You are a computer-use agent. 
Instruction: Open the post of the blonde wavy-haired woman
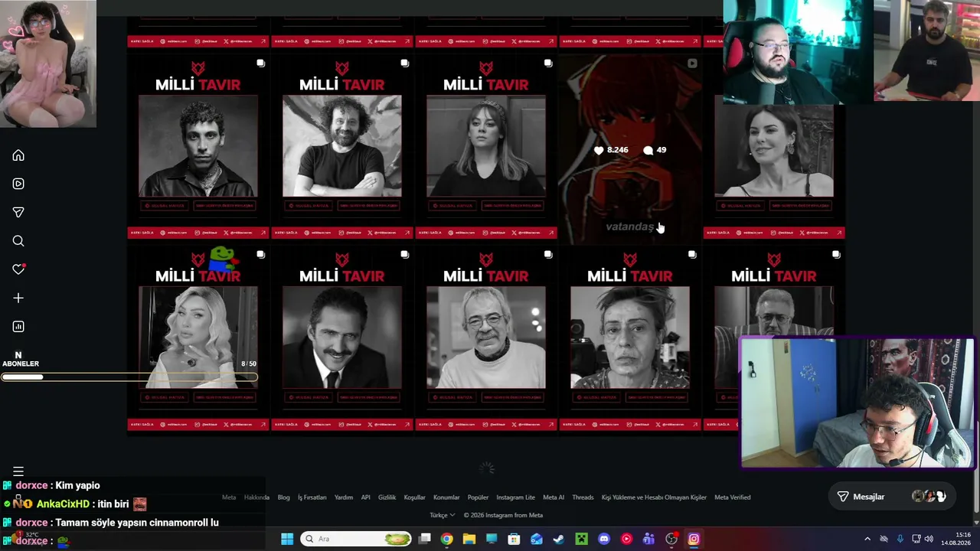[198, 337]
